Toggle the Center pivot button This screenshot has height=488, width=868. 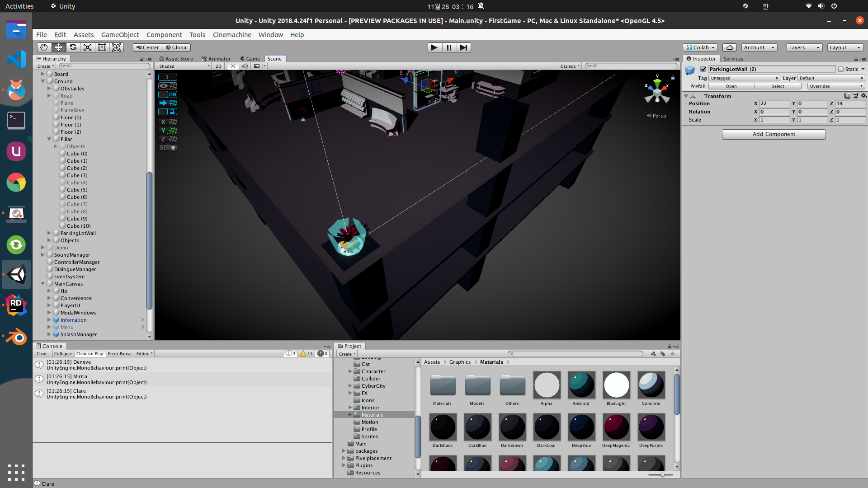pyautogui.click(x=147, y=47)
